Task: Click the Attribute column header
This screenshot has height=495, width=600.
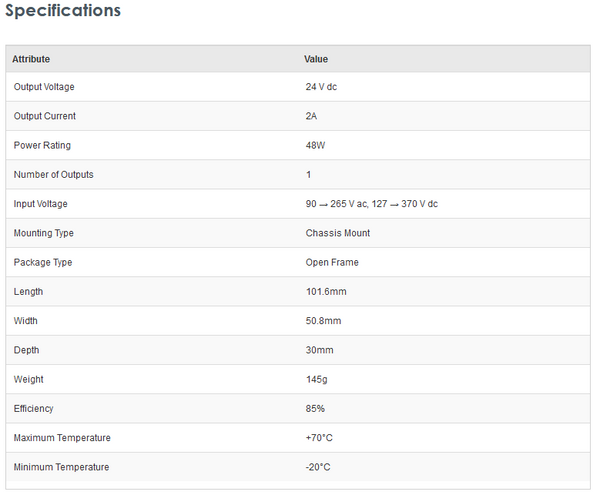Action: pos(31,59)
